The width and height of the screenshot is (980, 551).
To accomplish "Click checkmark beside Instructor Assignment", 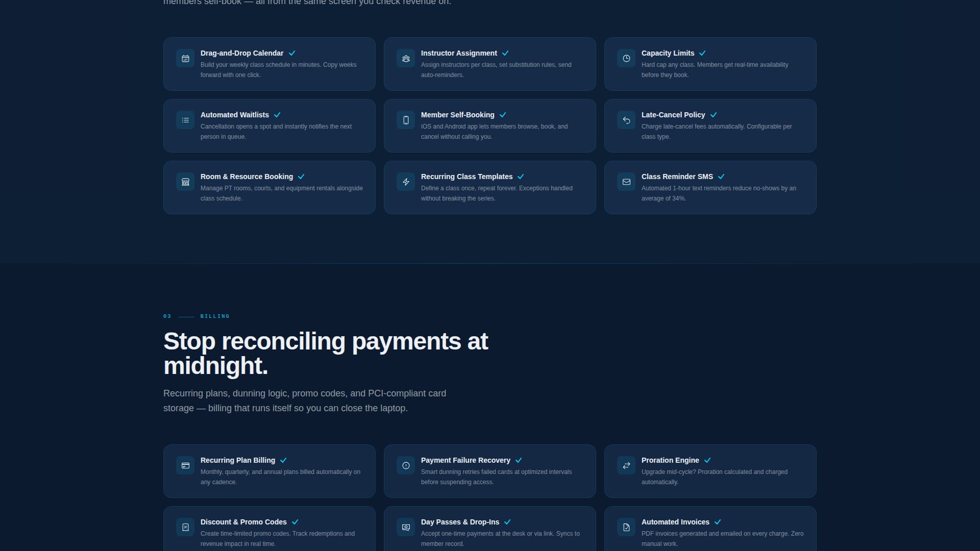I will click(505, 53).
